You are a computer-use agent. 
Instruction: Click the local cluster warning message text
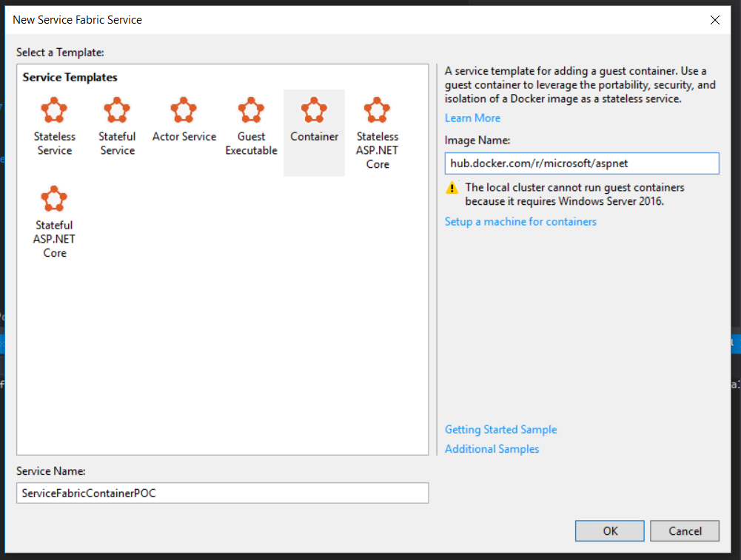(x=574, y=194)
